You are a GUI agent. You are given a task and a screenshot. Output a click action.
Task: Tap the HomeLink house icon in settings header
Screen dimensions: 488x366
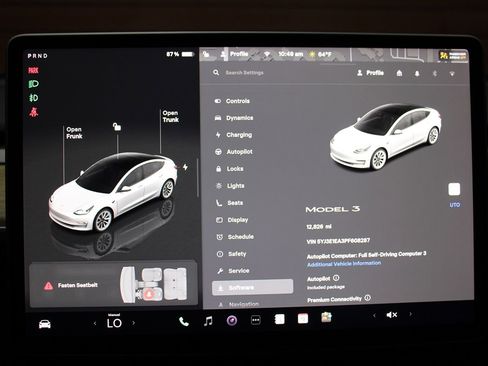(x=399, y=73)
